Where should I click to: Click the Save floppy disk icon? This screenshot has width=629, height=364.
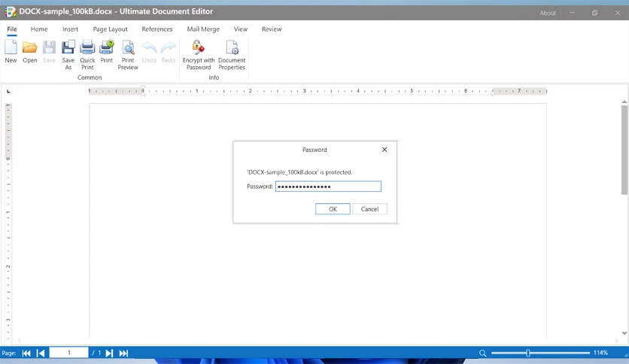49,47
